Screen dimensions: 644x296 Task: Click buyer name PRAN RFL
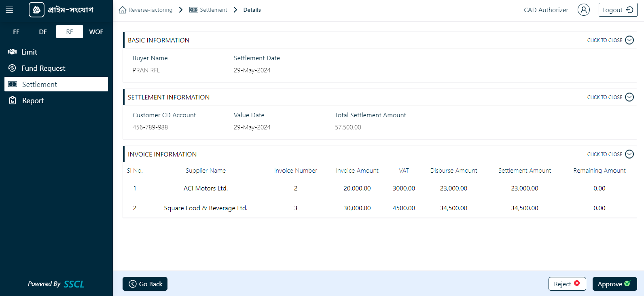[x=146, y=70]
